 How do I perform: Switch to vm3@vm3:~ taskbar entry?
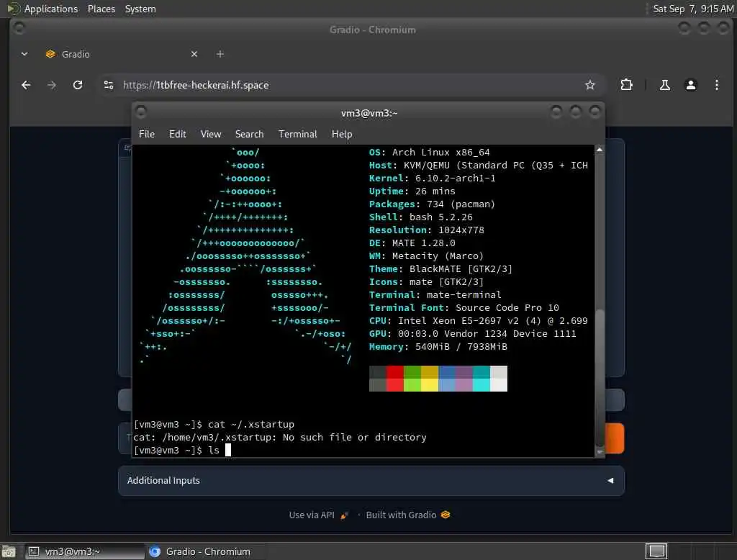tap(85, 551)
